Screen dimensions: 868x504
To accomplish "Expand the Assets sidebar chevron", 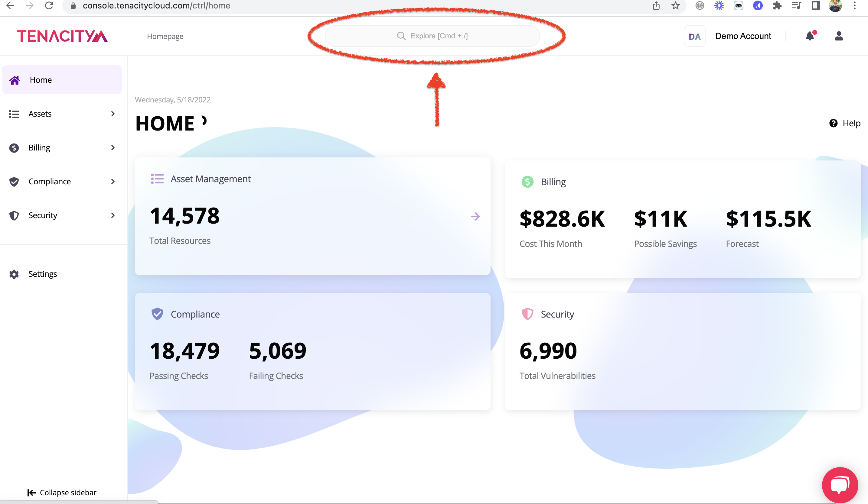I will point(113,114).
